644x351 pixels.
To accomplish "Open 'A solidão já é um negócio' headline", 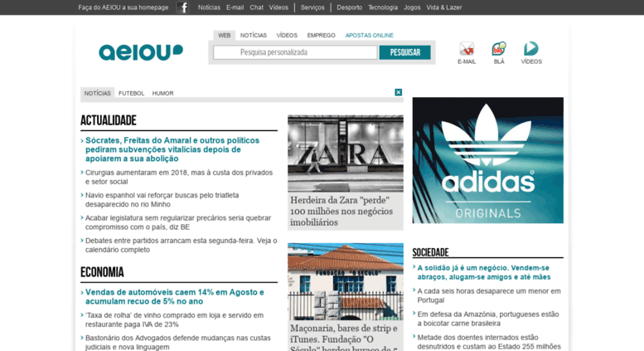I will pyautogui.click(x=484, y=272).
